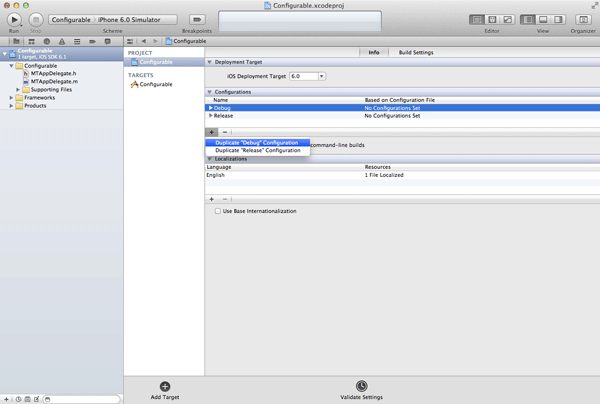This screenshot has width=600, height=404.
Task: Expand the Products folder
Action: point(11,106)
